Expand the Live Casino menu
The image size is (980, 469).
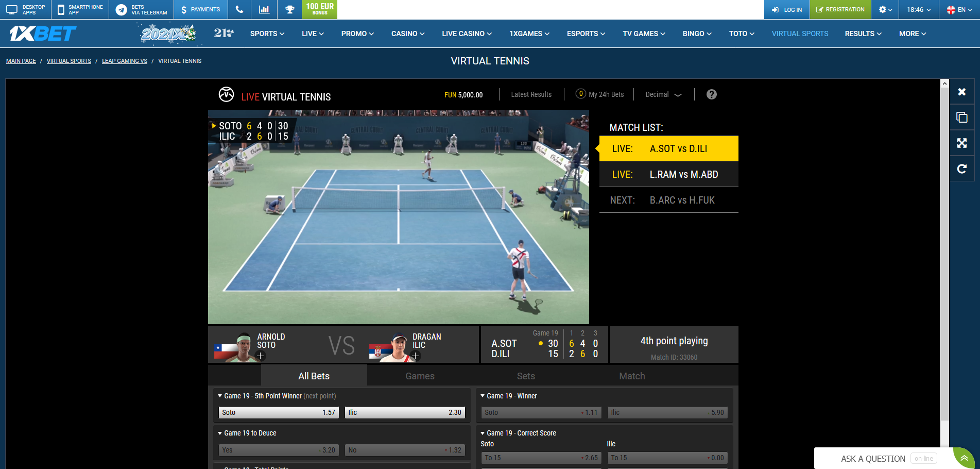(x=467, y=34)
